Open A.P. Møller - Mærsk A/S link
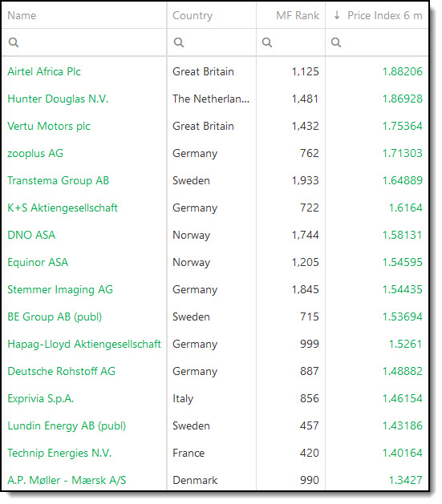This screenshot has width=442, height=504. click(67, 480)
